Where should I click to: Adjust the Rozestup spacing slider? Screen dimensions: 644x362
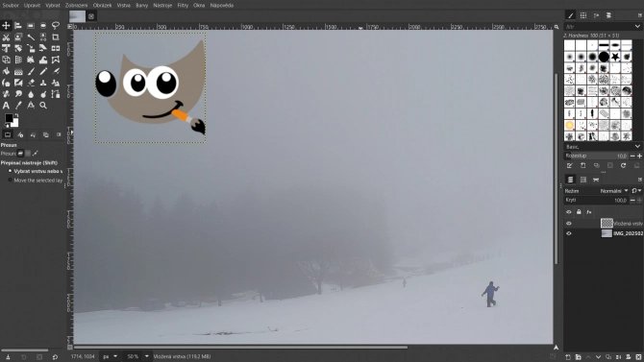coord(596,156)
